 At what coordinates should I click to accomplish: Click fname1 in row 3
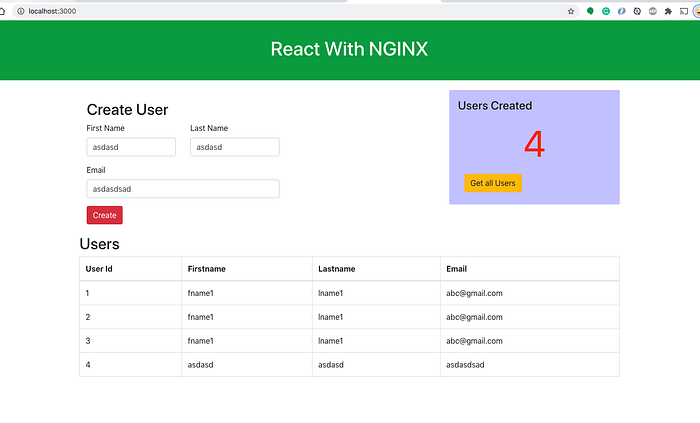click(x=200, y=341)
